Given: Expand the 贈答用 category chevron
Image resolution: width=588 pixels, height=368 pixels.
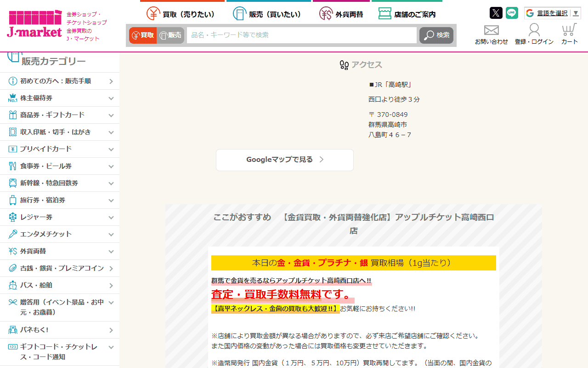Looking at the screenshot, I should [111, 302].
